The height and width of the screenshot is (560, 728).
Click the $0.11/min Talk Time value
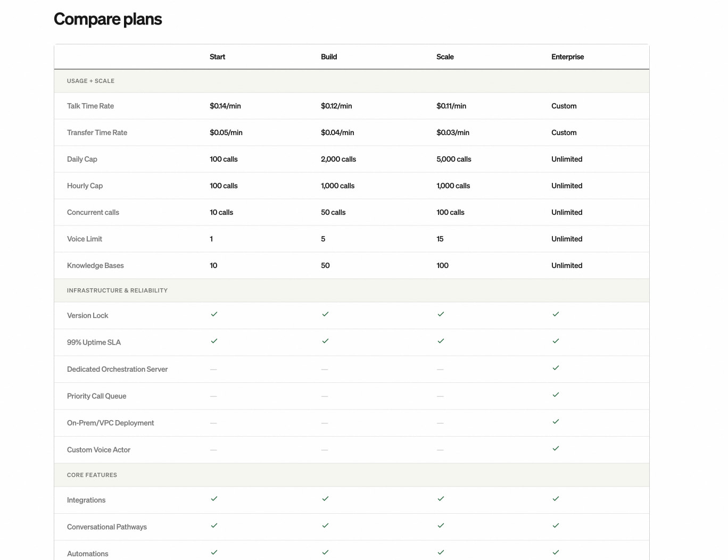(x=451, y=106)
